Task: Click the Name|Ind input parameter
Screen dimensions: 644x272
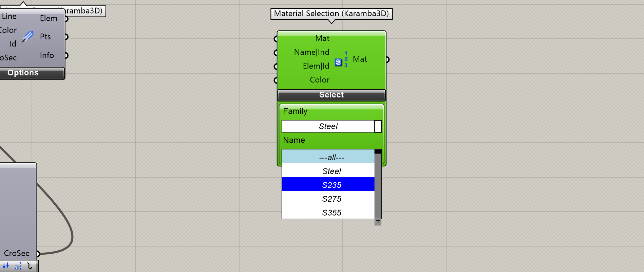Action: point(311,52)
